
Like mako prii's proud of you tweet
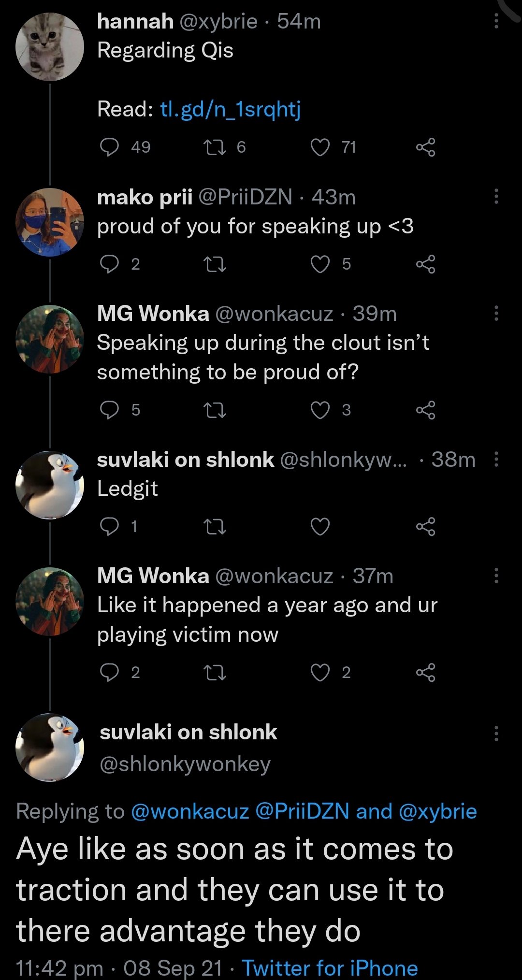320,264
